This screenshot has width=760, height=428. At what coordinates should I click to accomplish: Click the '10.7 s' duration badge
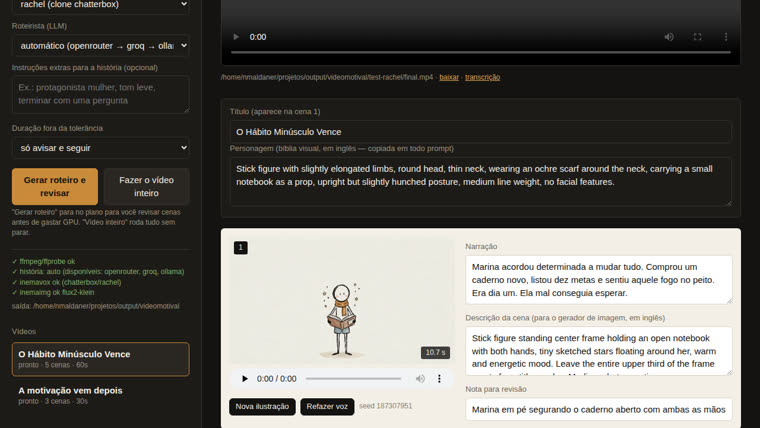click(435, 352)
